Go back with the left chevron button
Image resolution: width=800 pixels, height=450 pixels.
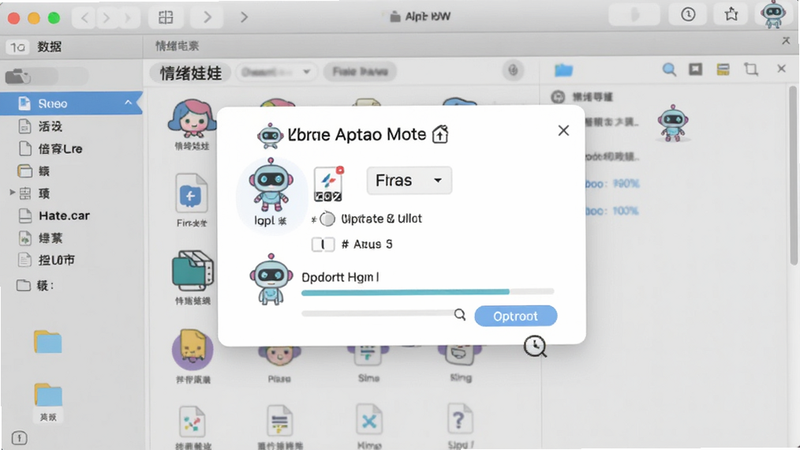(85, 18)
